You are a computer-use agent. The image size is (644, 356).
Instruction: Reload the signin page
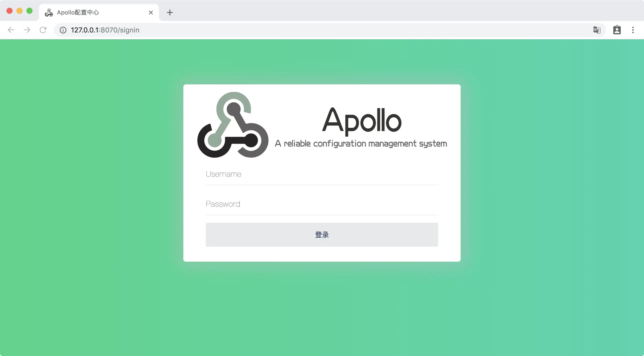pyautogui.click(x=43, y=30)
